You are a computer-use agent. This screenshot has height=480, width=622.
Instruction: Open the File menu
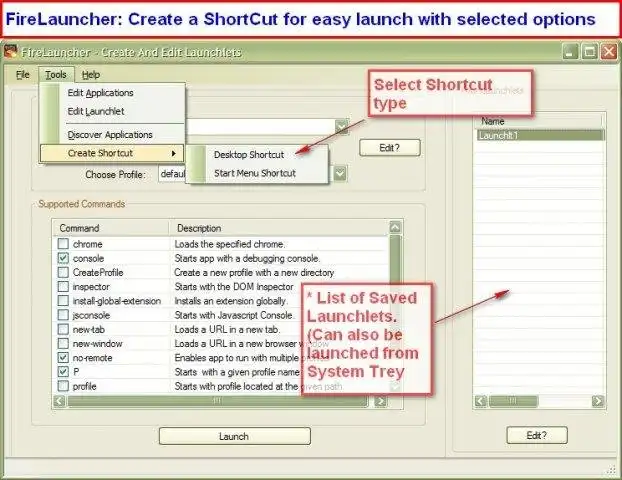click(x=23, y=75)
